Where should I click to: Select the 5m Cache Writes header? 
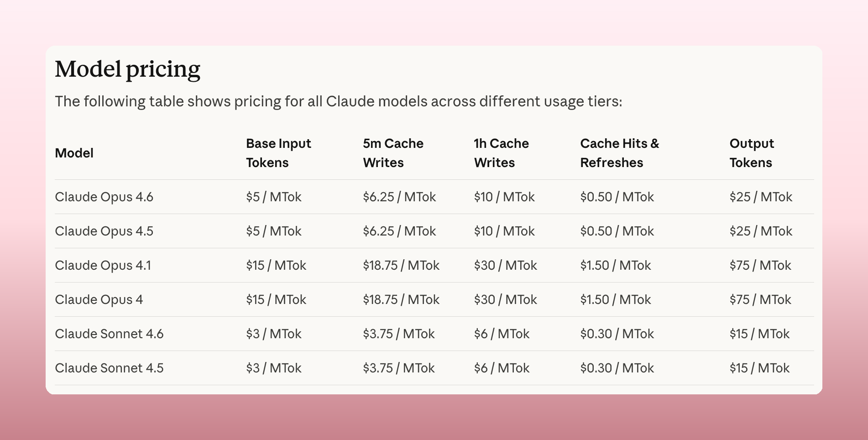tap(393, 153)
